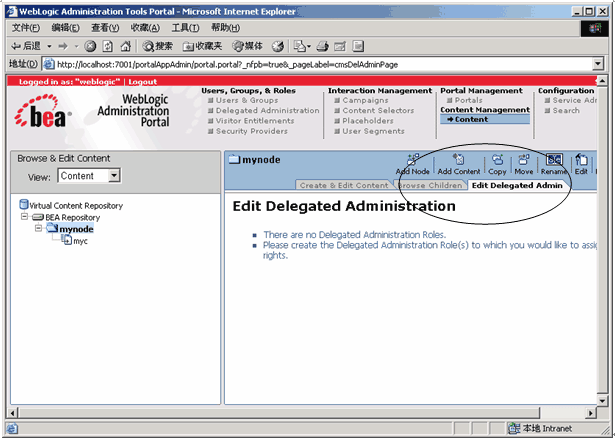Click the Logout link
The image size is (615, 440).
142,82
